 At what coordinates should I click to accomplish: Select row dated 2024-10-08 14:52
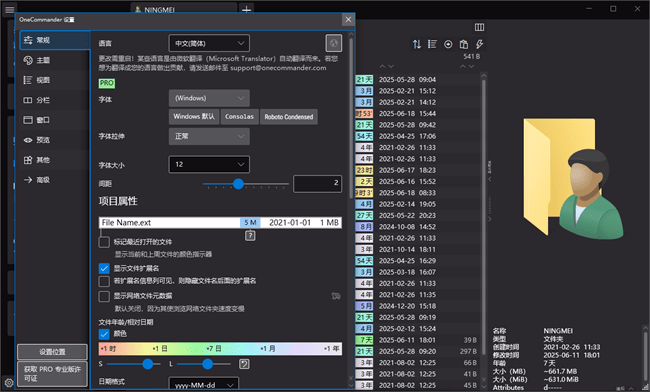417,227
